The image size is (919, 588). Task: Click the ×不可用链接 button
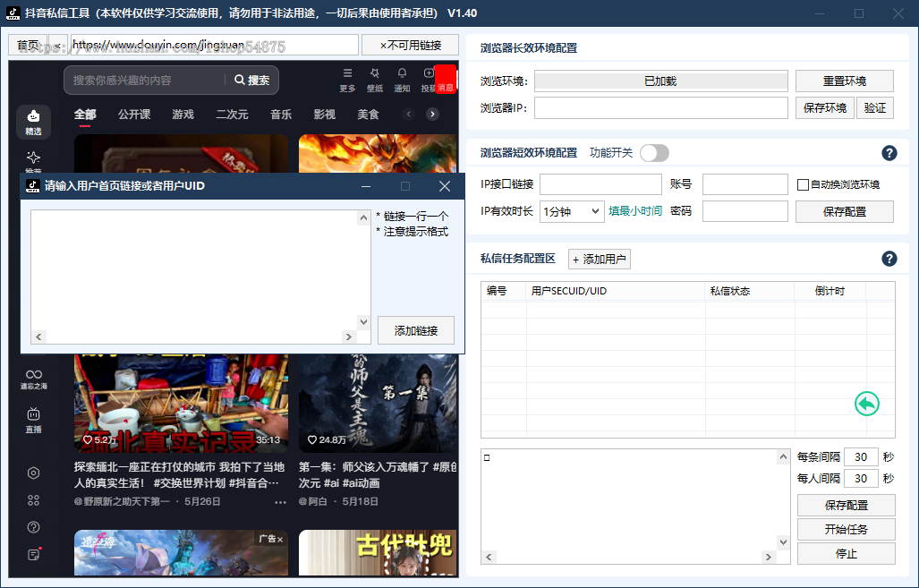tap(410, 45)
